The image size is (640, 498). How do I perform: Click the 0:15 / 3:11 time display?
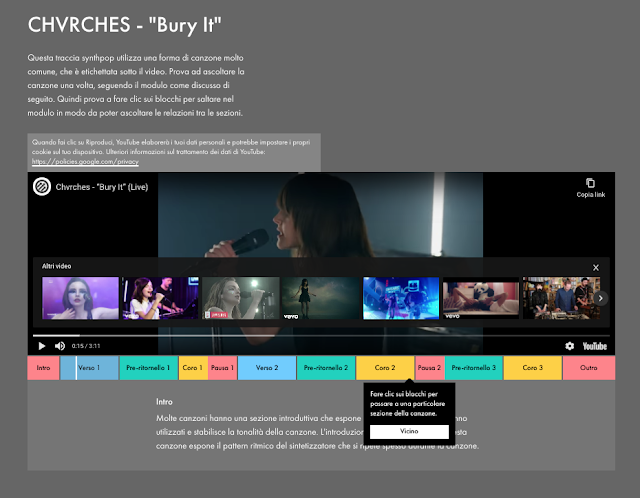(x=86, y=346)
